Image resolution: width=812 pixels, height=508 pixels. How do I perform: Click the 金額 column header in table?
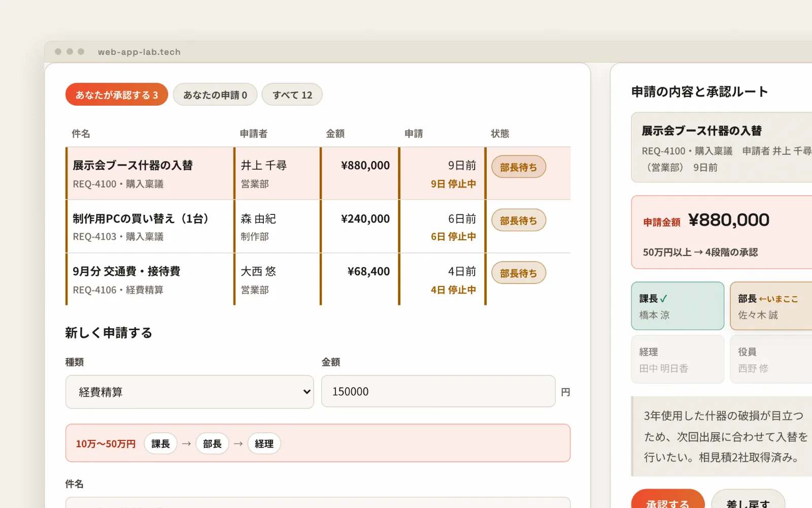(x=335, y=133)
